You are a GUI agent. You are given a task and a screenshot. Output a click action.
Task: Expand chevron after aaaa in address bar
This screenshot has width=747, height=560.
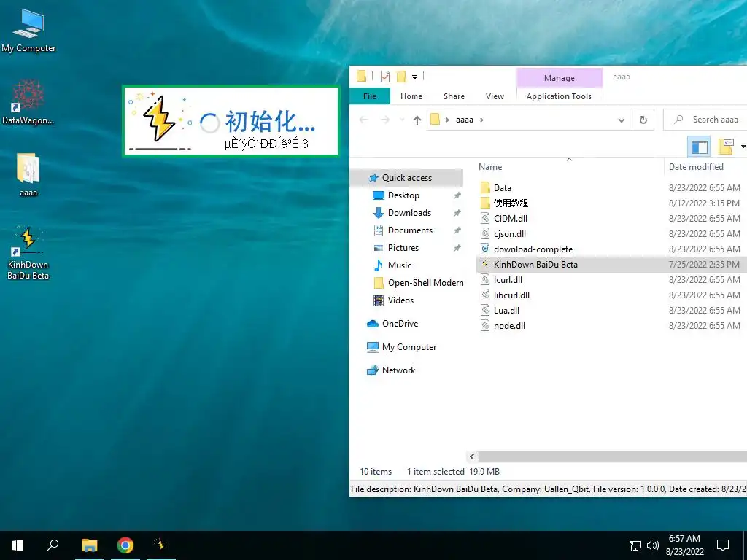click(481, 120)
